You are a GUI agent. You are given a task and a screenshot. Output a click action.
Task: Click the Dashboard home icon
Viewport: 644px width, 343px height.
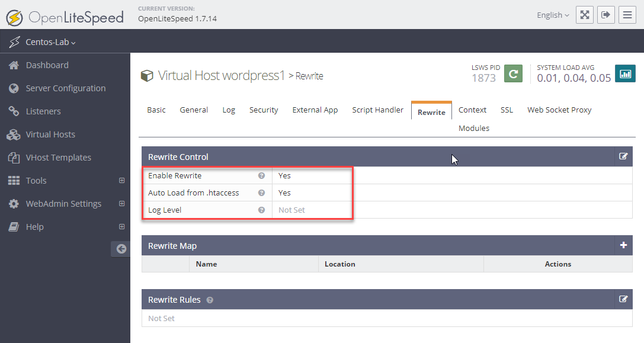[x=14, y=65]
